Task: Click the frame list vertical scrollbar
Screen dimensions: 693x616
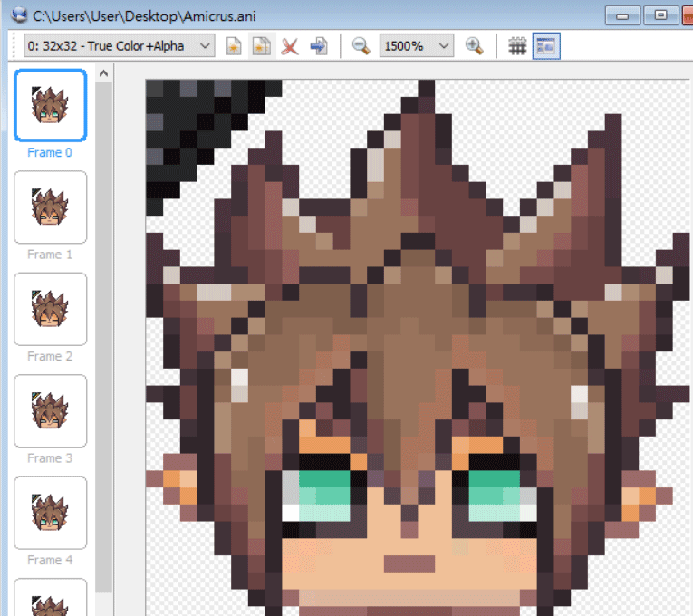Action: point(103,337)
